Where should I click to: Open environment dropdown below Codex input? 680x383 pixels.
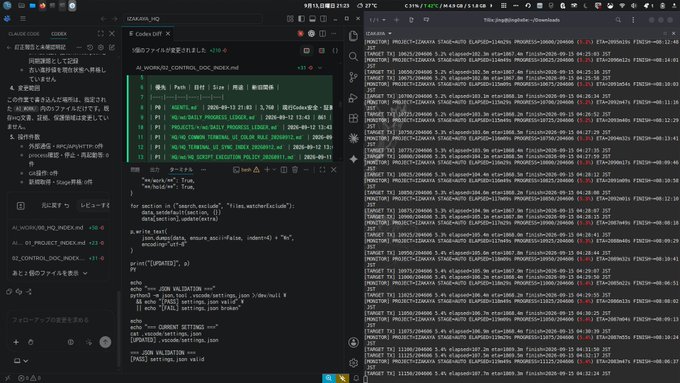coord(21,360)
